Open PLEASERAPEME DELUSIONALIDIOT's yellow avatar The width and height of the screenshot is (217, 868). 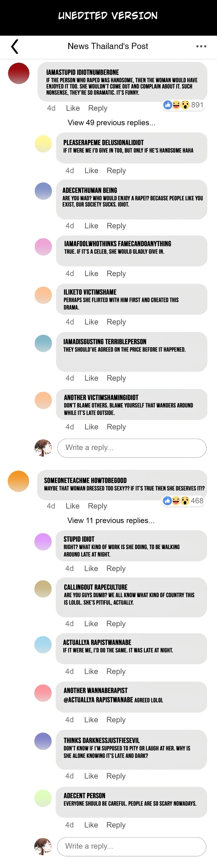pyautogui.click(x=43, y=144)
